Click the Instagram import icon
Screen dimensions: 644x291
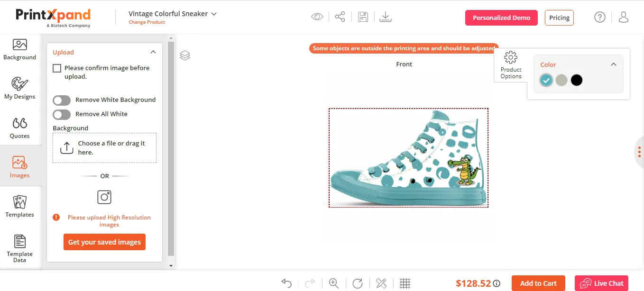pyautogui.click(x=104, y=197)
